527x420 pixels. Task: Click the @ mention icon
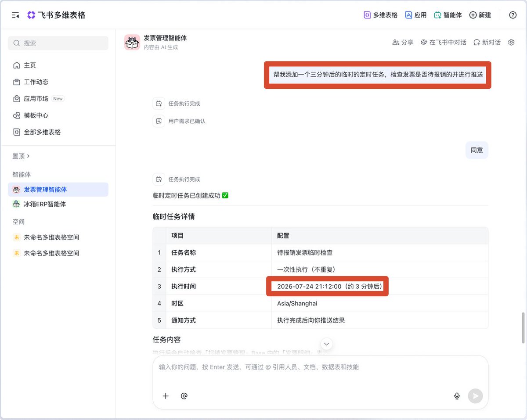click(184, 396)
